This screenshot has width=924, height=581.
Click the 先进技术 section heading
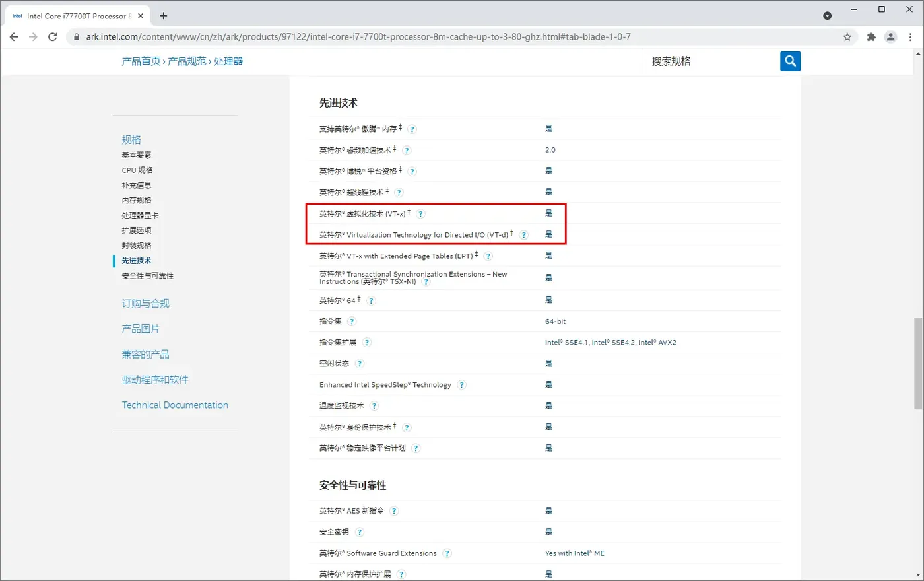[339, 103]
